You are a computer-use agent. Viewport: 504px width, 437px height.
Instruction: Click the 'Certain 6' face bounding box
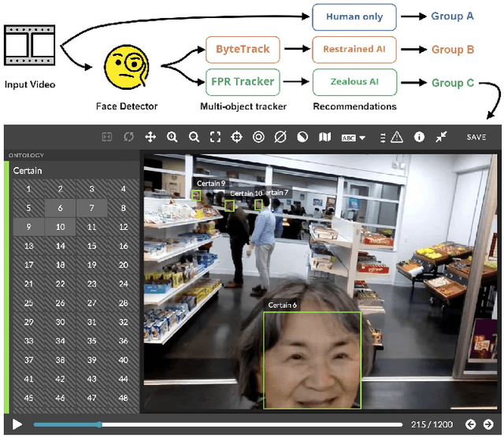(x=312, y=360)
